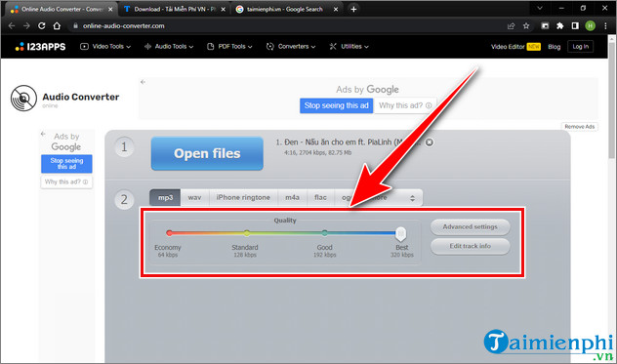The image size is (617, 364).
Task: Click the 123APPS logo
Action: (41, 47)
